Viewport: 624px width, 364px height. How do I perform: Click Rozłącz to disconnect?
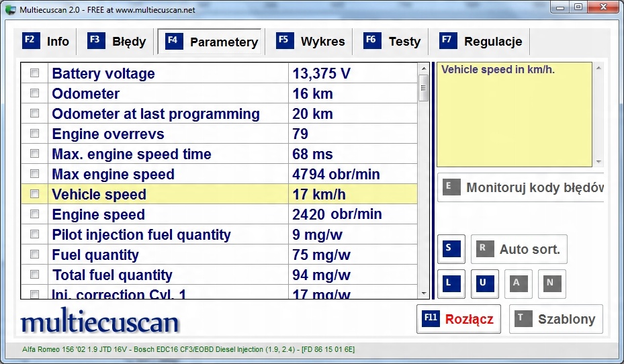[458, 319]
